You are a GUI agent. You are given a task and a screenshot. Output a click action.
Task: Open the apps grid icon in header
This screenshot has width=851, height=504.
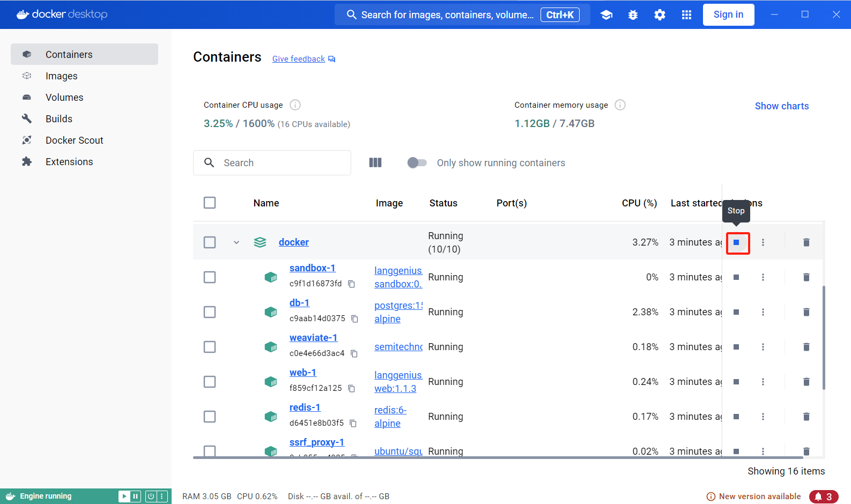point(687,15)
